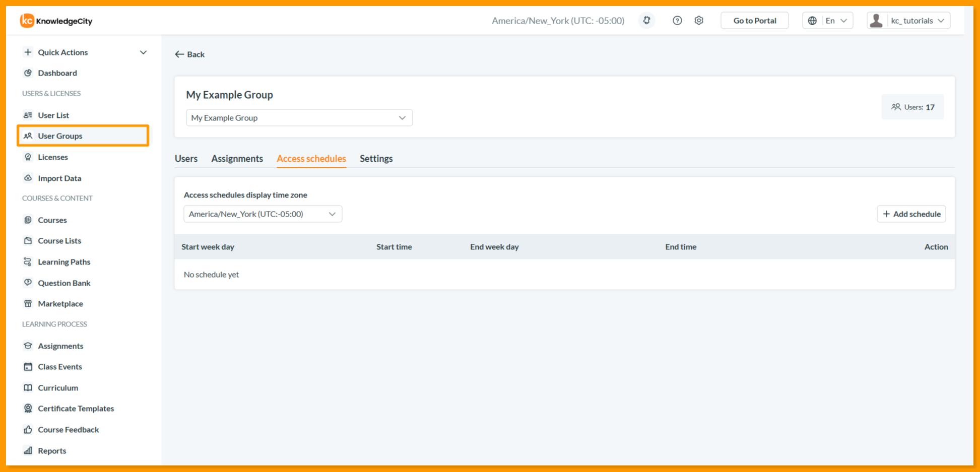The width and height of the screenshot is (980, 472).
Task: Click the Go to Portal button
Action: (754, 21)
